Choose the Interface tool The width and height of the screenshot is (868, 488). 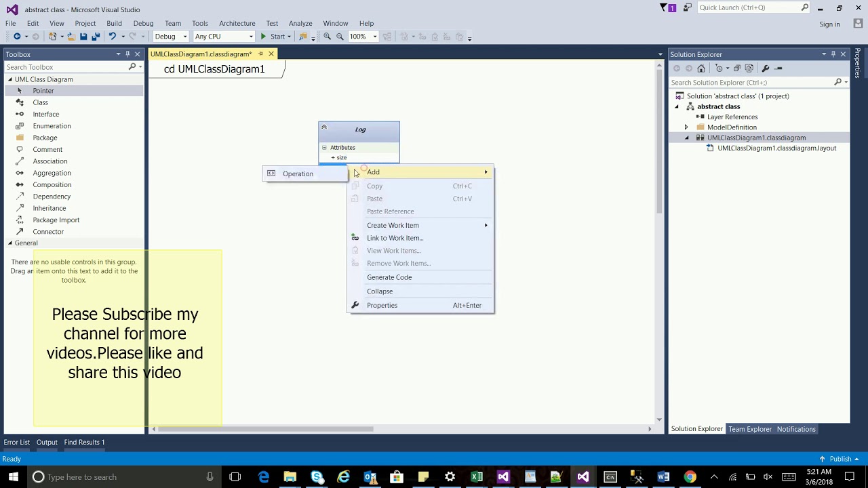[x=45, y=114]
